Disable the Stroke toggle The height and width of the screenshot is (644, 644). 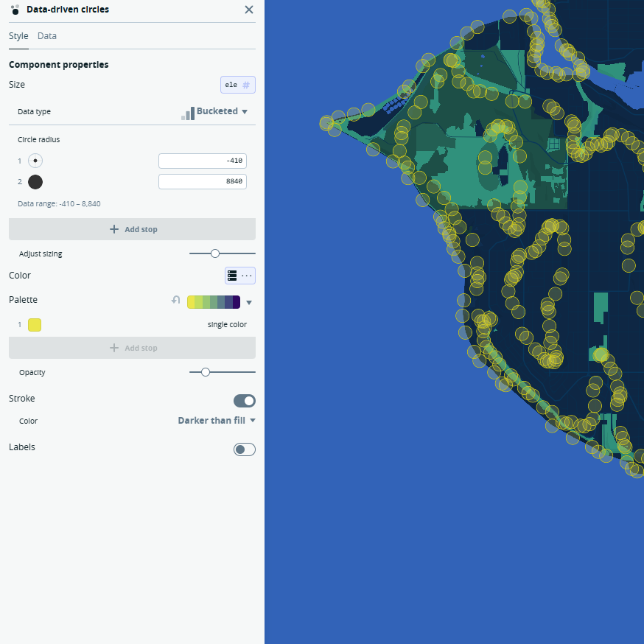pyautogui.click(x=244, y=400)
